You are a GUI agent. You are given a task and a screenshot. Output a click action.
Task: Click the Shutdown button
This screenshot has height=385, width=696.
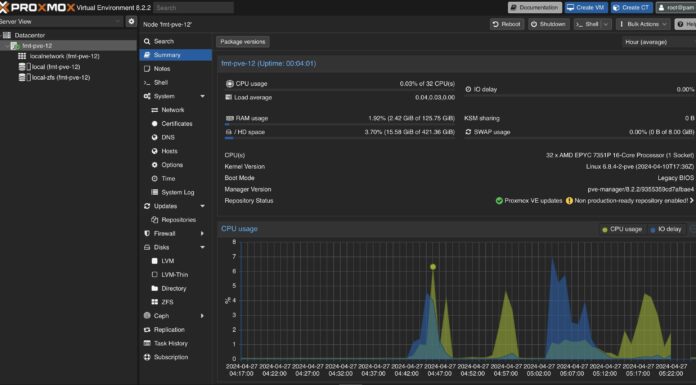pyautogui.click(x=549, y=24)
